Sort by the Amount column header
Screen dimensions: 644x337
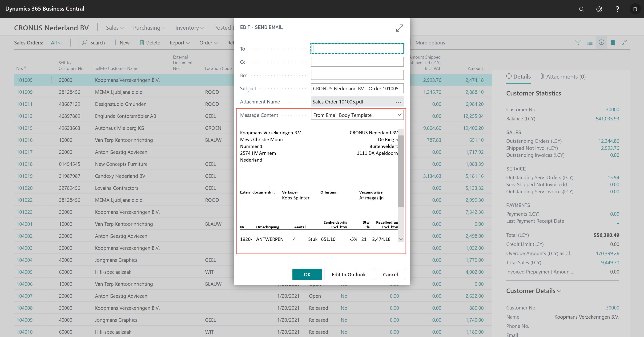pyautogui.click(x=475, y=68)
